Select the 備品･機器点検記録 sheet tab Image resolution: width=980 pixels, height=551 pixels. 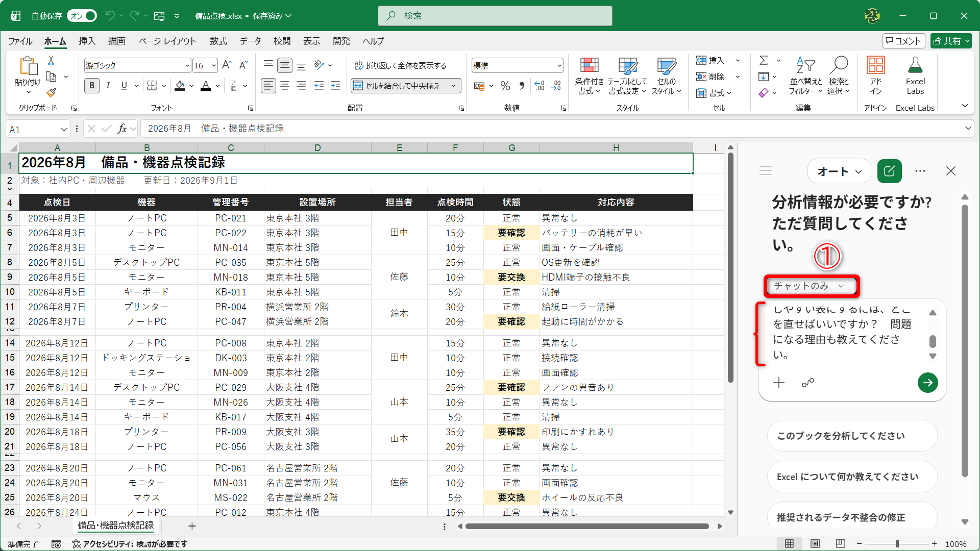point(115,525)
